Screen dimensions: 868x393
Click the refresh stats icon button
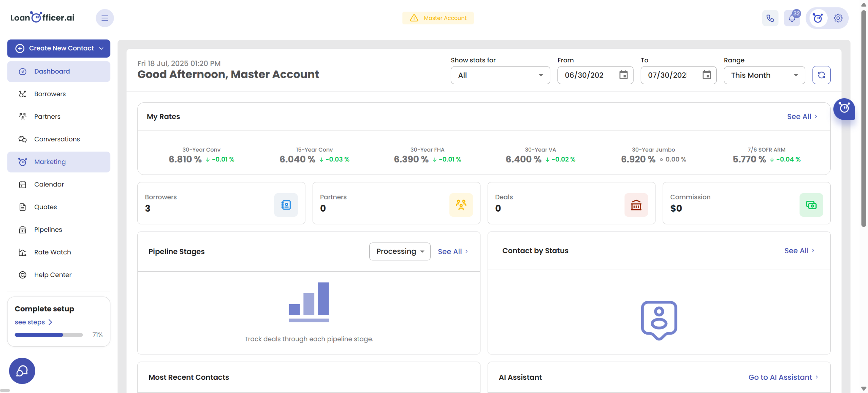821,75
